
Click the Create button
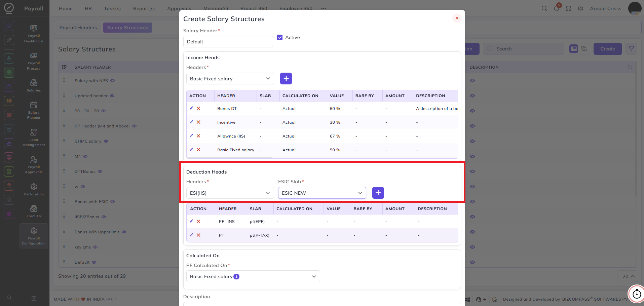608,49
